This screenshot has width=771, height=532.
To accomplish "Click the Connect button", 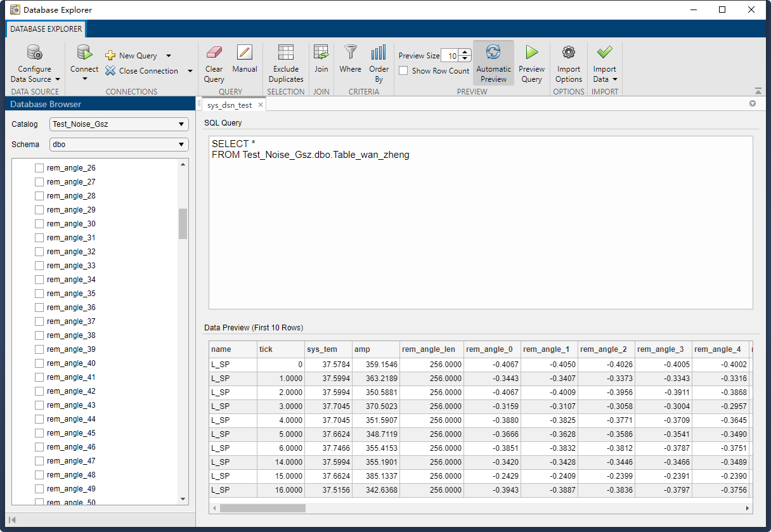I will tap(84, 63).
